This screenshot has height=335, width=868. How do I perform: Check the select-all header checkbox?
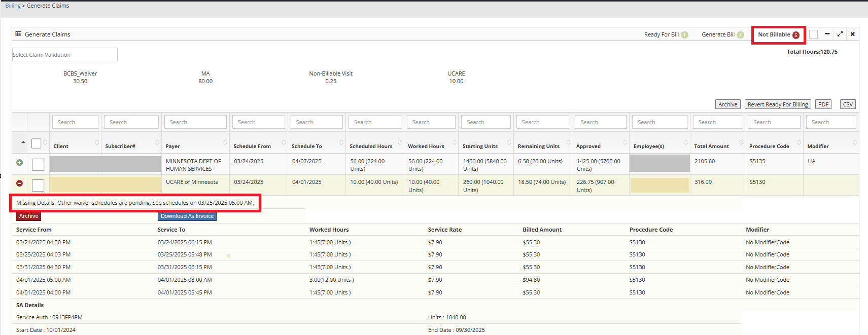point(36,143)
